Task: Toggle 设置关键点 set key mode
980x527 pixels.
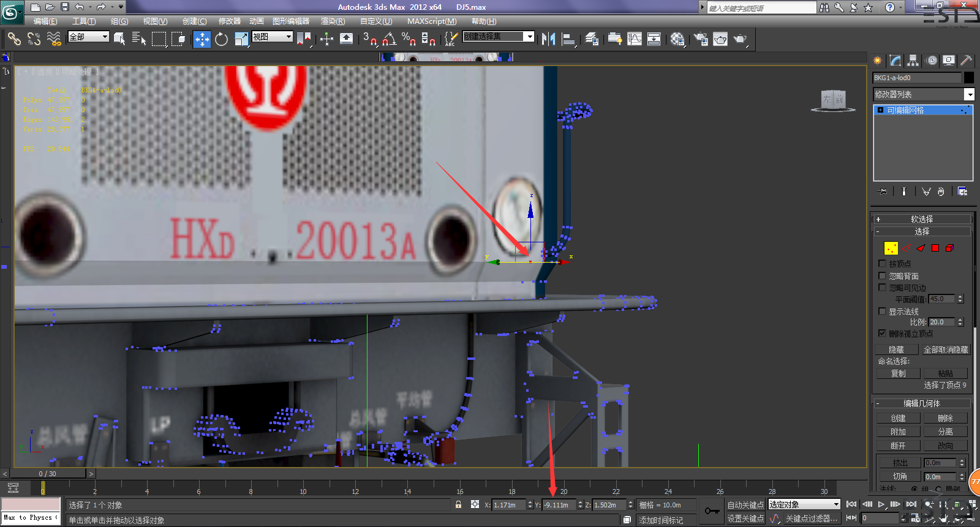Action: (x=745, y=518)
